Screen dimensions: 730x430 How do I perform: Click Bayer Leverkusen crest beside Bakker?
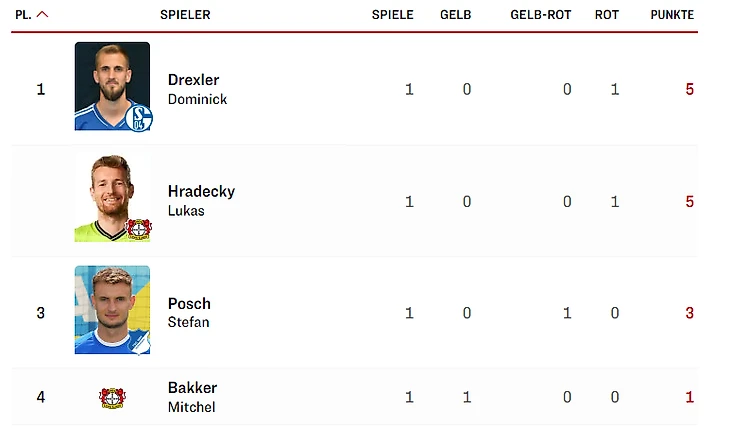click(112, 397)
